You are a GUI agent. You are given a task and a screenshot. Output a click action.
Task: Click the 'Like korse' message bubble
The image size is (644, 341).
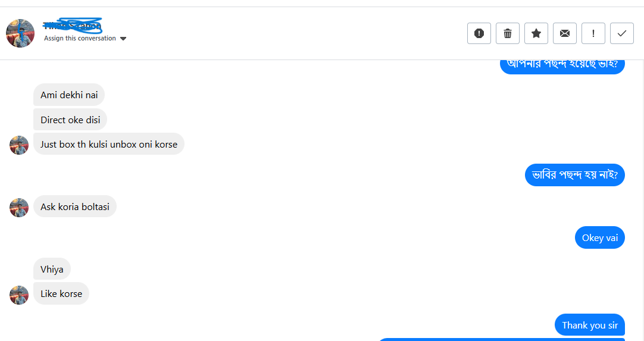pos(61,294)
